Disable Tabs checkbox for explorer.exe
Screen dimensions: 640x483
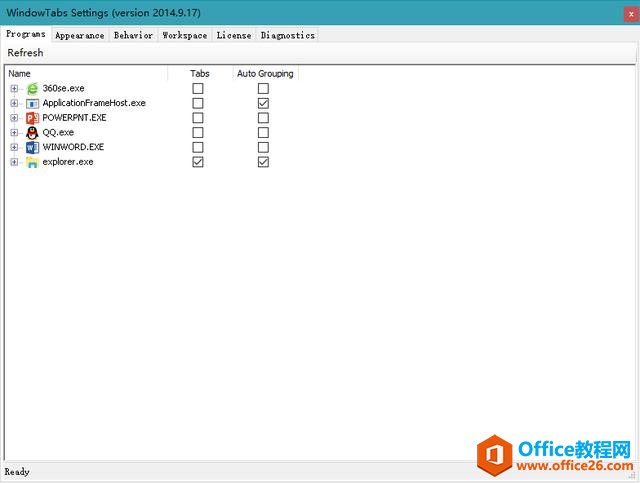point(198,162)
